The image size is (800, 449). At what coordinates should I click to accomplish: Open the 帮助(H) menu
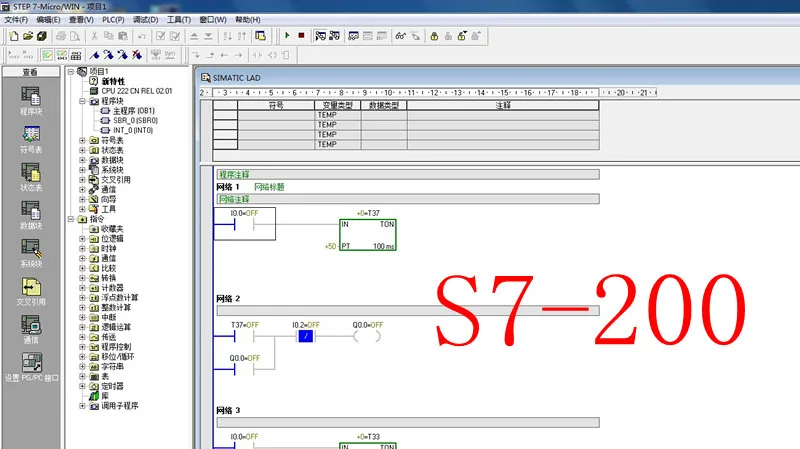coord(247,19)
